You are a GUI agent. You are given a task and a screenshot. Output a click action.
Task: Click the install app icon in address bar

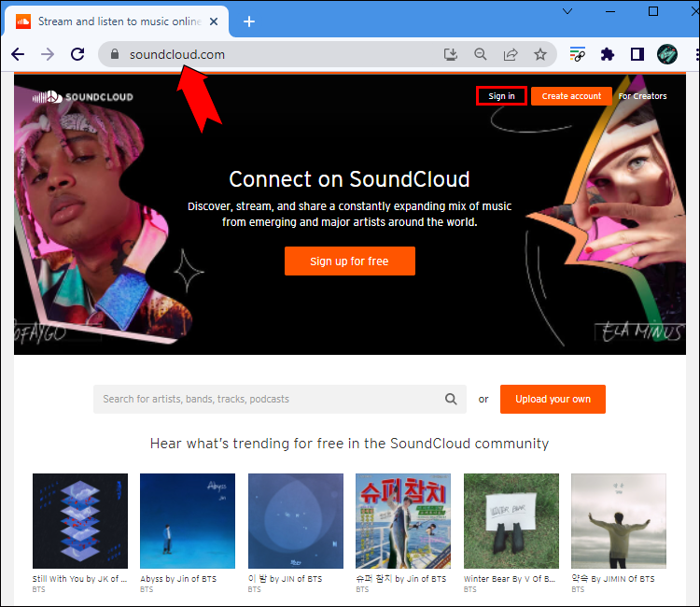click(451, 54)
